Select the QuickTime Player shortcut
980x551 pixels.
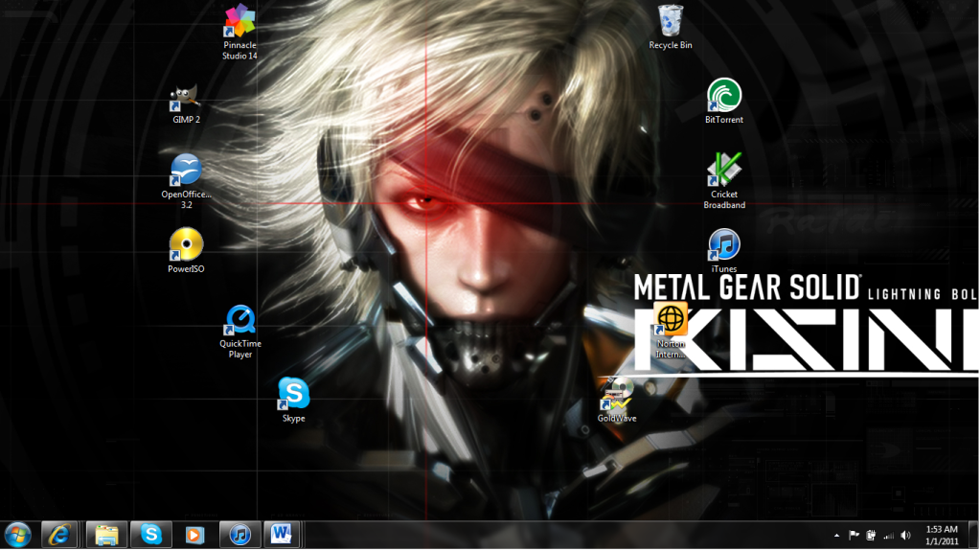click(x=240, y=332)
